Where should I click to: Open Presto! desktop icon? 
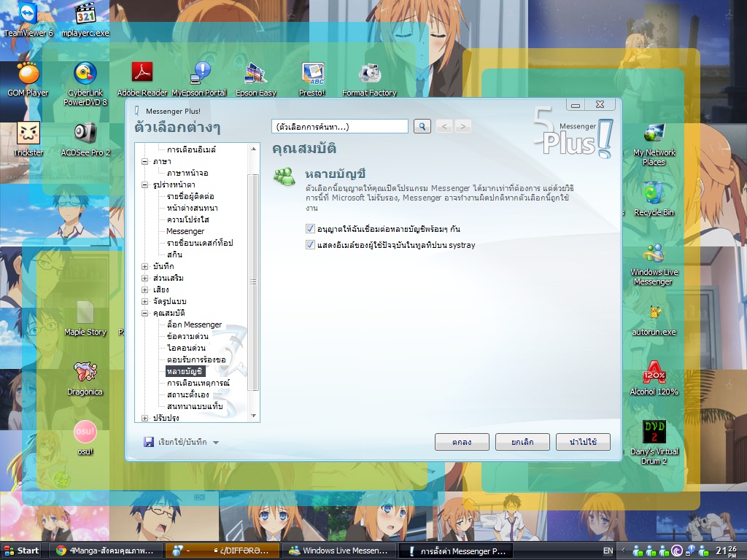312,79
